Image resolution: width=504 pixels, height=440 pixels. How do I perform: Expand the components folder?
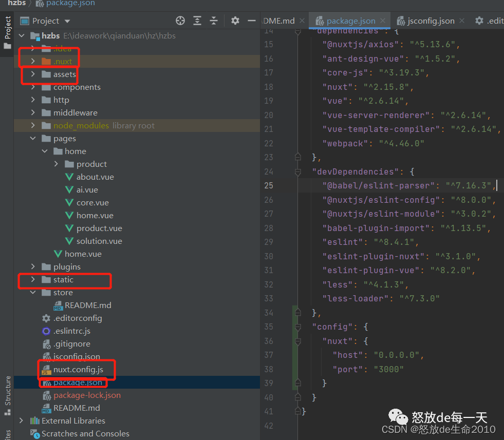click(33, 87)
